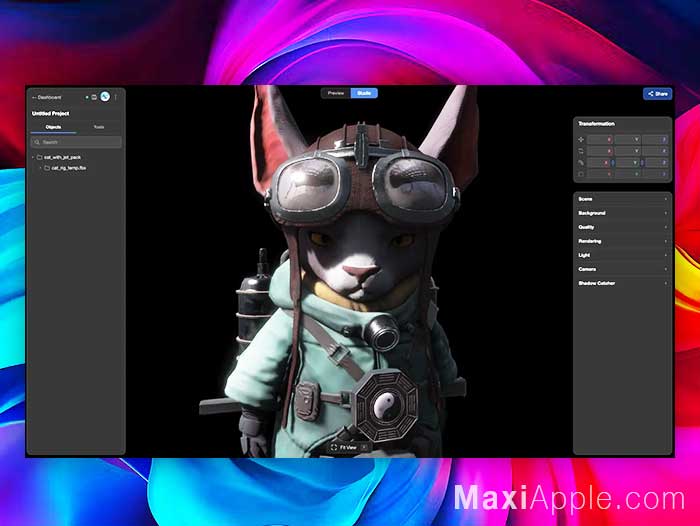Expand the Scene section

[x=623, y=199]
